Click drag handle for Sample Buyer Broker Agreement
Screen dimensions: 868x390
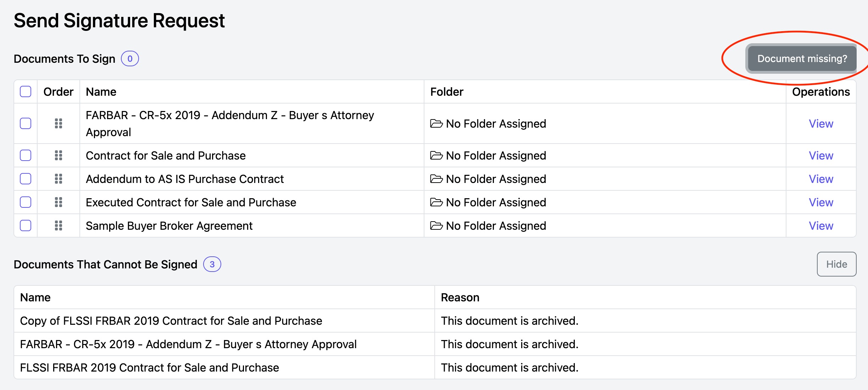59,225
